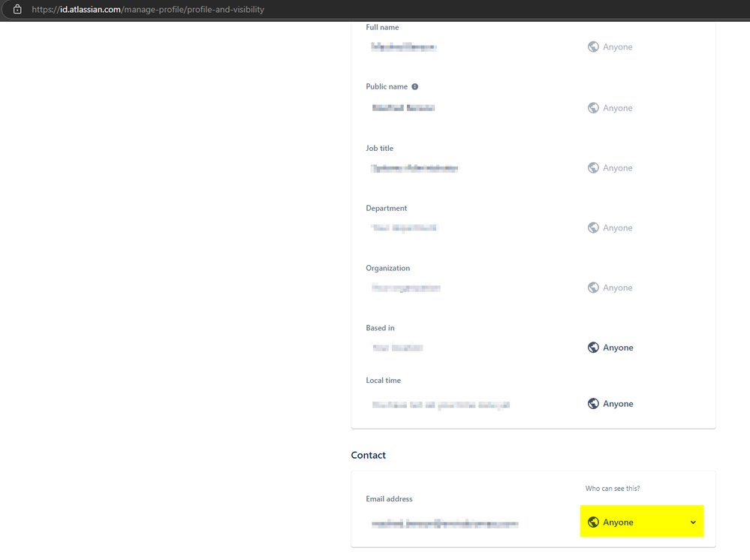750x560 pixels.
Task: Click the globe icon next to Public name
Action: point(592,107)
